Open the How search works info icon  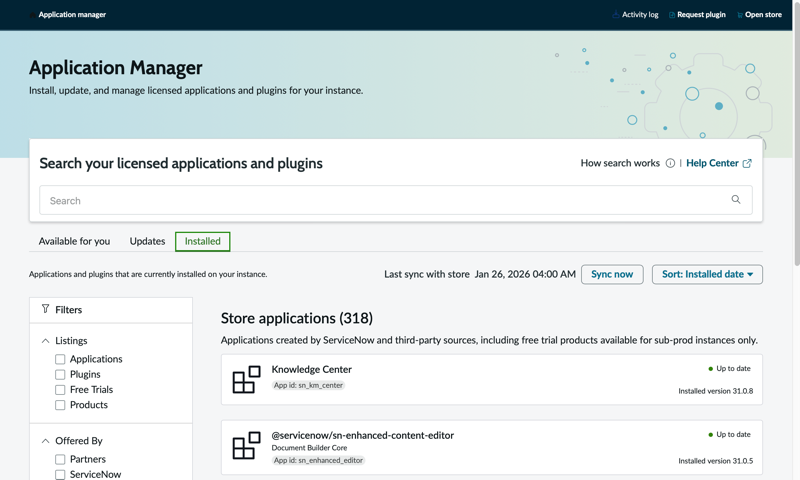[x=670, y=163]
